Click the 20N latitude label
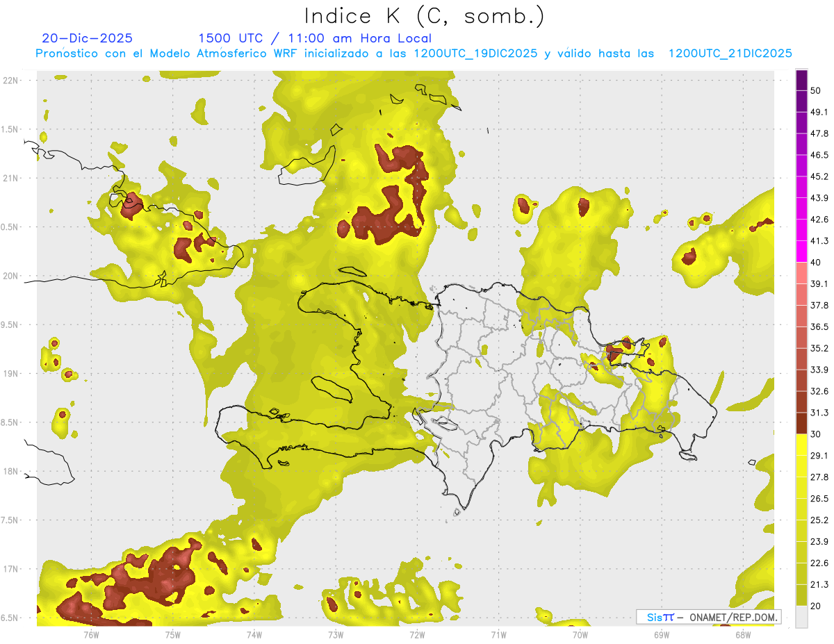Image resolution: width=834 pixels, height=644 pixels. pyautogui.click(x=10, y=276)
